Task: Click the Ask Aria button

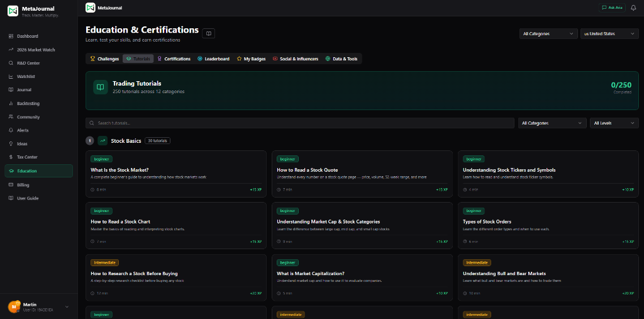Action: tap(612, 8)
